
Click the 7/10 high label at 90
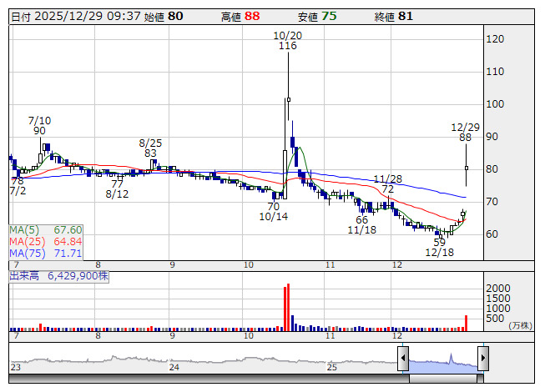[x=39, y=125]
